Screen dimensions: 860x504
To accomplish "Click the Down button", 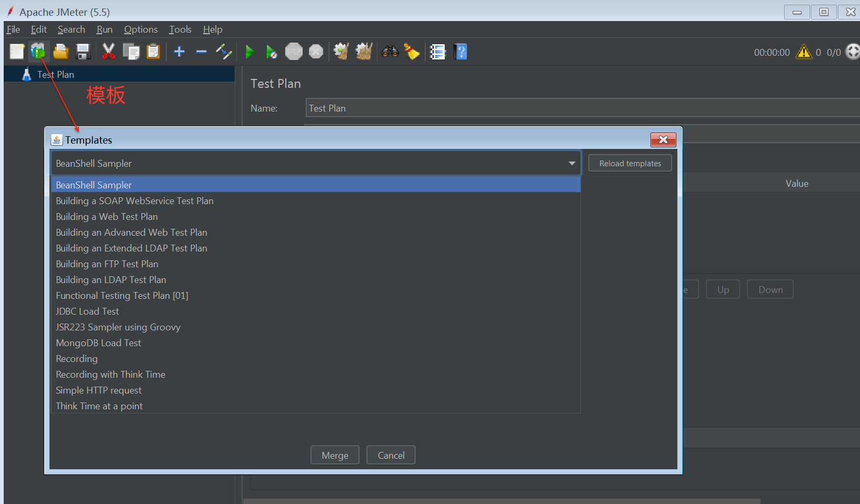I will pos(771,289).
